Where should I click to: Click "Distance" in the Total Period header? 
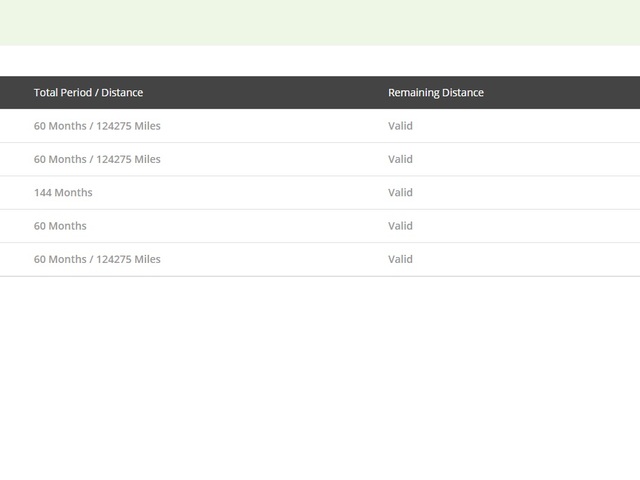[x=120, y=93]
